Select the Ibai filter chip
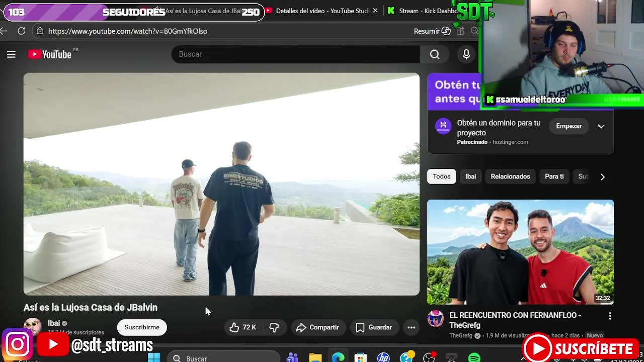Viewport: 644px width, 362px height. coord(470,176)
